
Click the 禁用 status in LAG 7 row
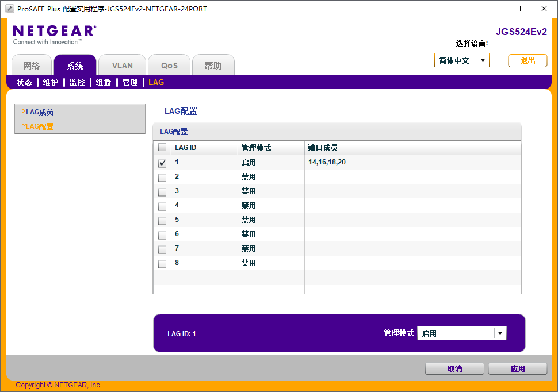(x=249, y=249)
